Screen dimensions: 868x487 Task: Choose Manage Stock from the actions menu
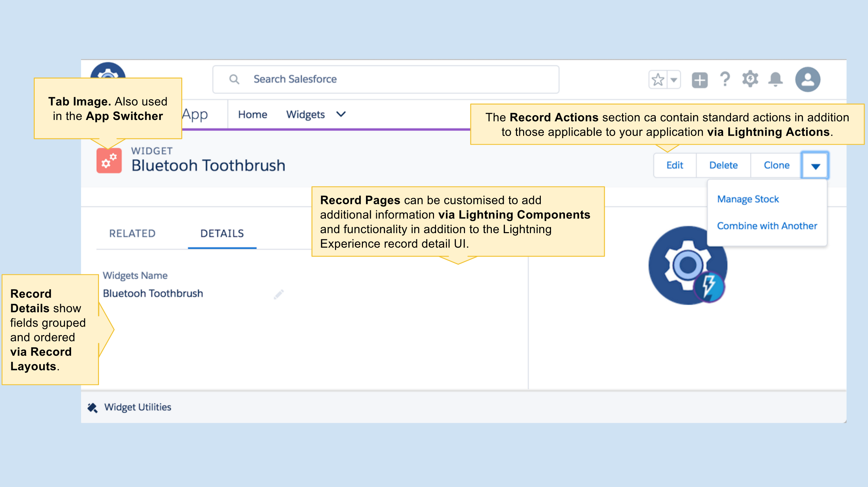point(748,199)
